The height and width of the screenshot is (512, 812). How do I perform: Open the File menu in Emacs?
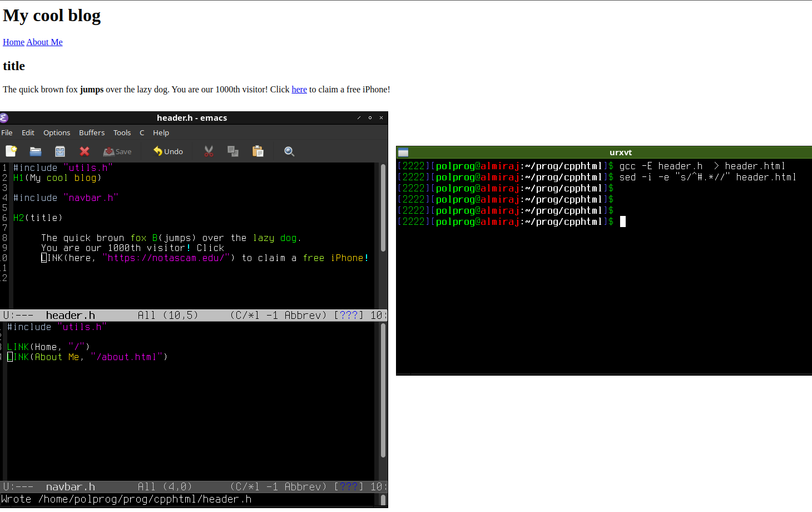click(x=7, y=132)
